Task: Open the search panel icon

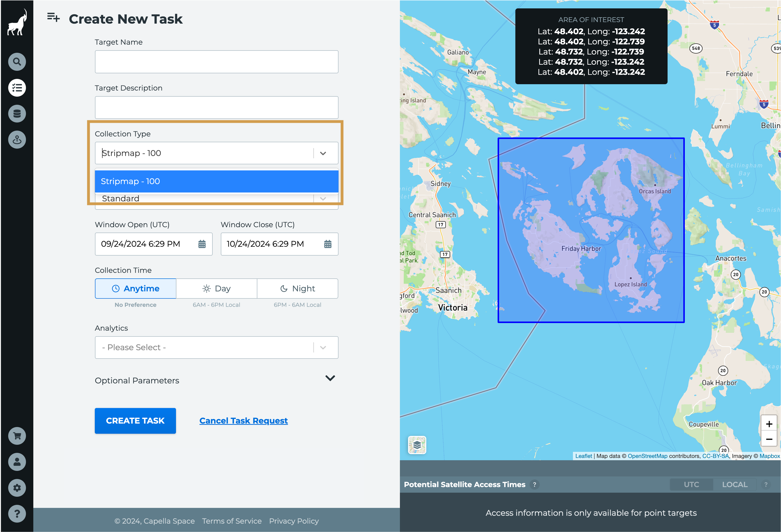Action: (17, 62)
